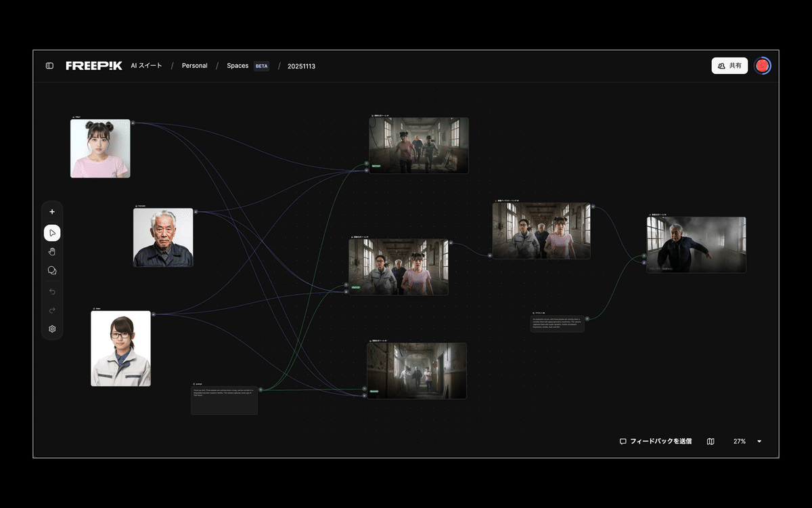Viewport: 812px width, 508px height.
Task: Click the 20251113 project name
Action: pos(301,66)
